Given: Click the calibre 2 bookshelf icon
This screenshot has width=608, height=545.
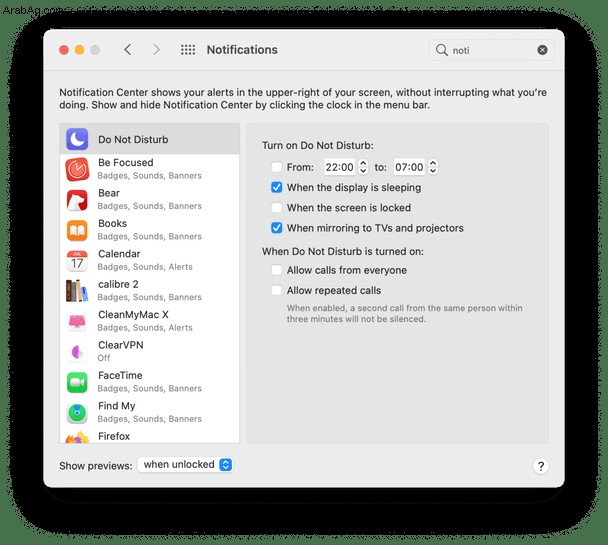Looking at the screenshot, I should 77,291.
